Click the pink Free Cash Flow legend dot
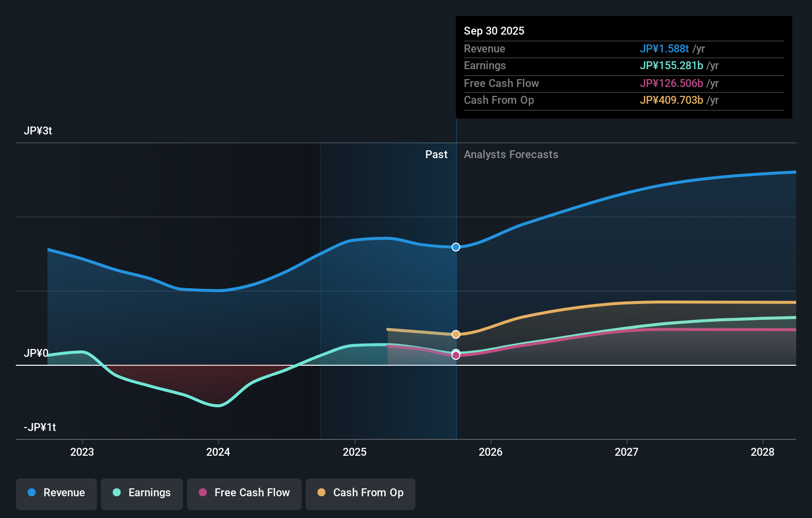Screen dimensions: 812x518 (204, 493)
